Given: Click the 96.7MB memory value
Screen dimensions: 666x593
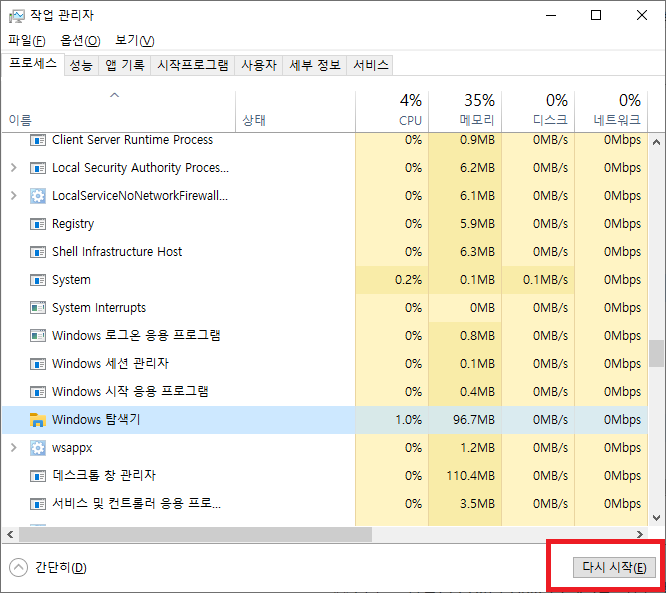Looking at the screenshot, I should 474,420.
